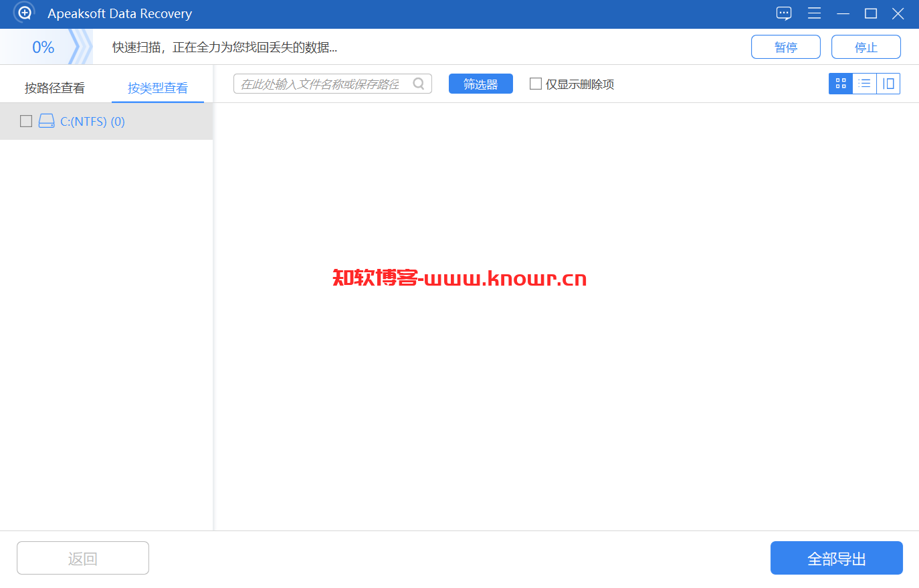
Task: Stop the scan with 停止 button
Action: [866, 47]
